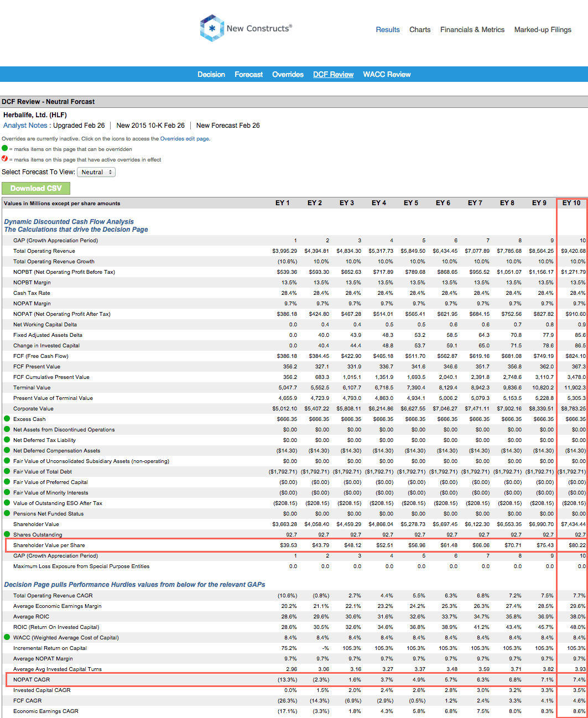Screen dimensions: 588x718
Task: Click the Herbalife, Ltd. (HLF) company name
Action: coord(35,115)
